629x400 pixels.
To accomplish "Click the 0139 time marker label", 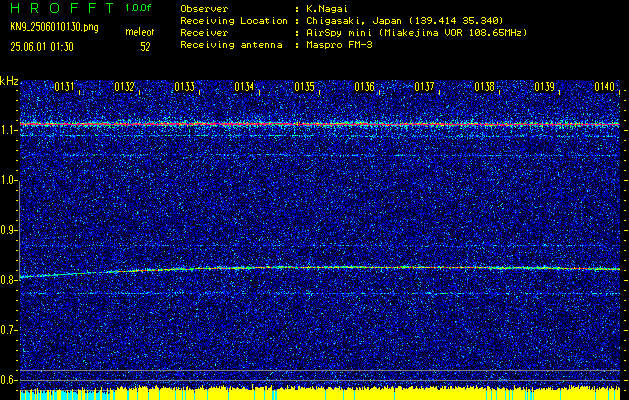I will click(544, 86).
